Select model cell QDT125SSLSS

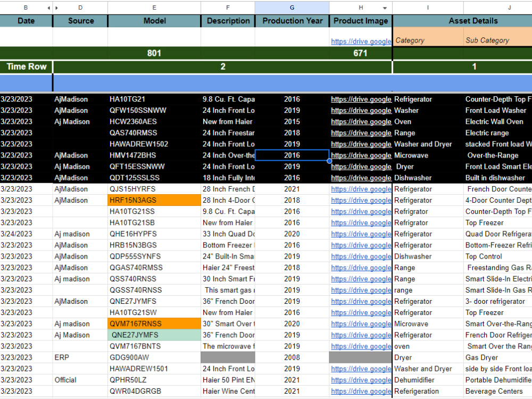tap(154, 178)
